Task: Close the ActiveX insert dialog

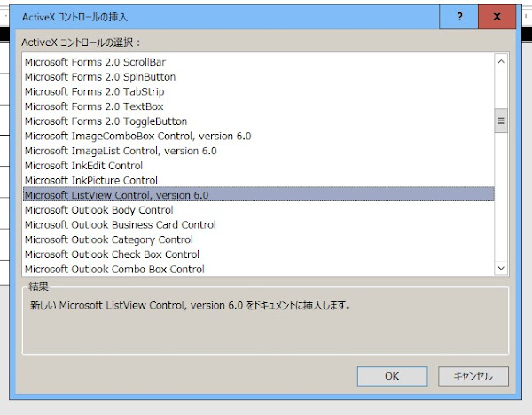Action: pos(497,17)
